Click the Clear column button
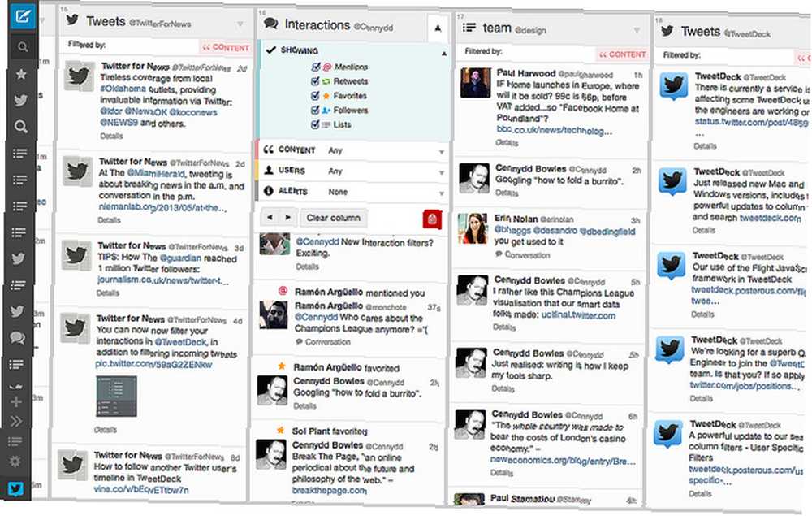Image resolution: width=812 pixels, height=516 pixels. coord(333,218)
